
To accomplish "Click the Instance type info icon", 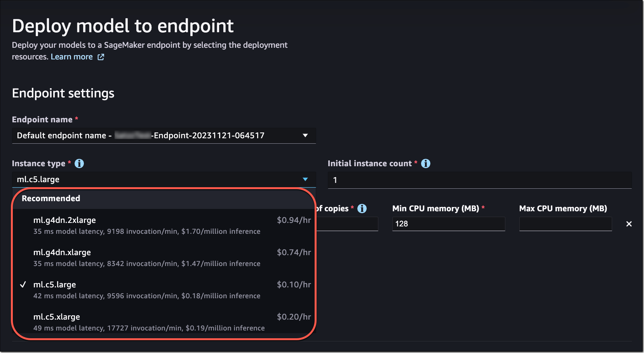I will (x=79, y=163).
